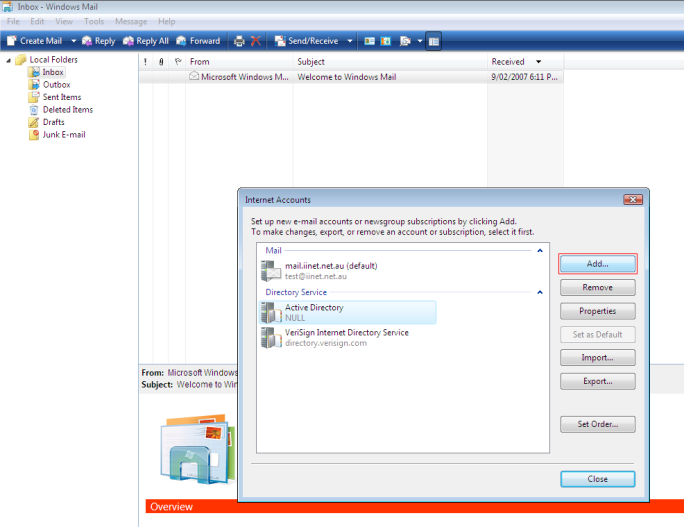Click the Forward toolbar button
684x527 pixels.
pos(198,41)
